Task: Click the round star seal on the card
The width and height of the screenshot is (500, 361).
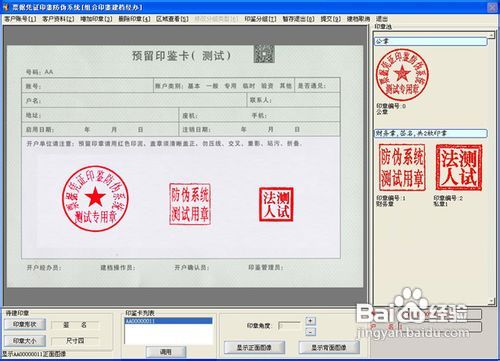Action: 95,198
